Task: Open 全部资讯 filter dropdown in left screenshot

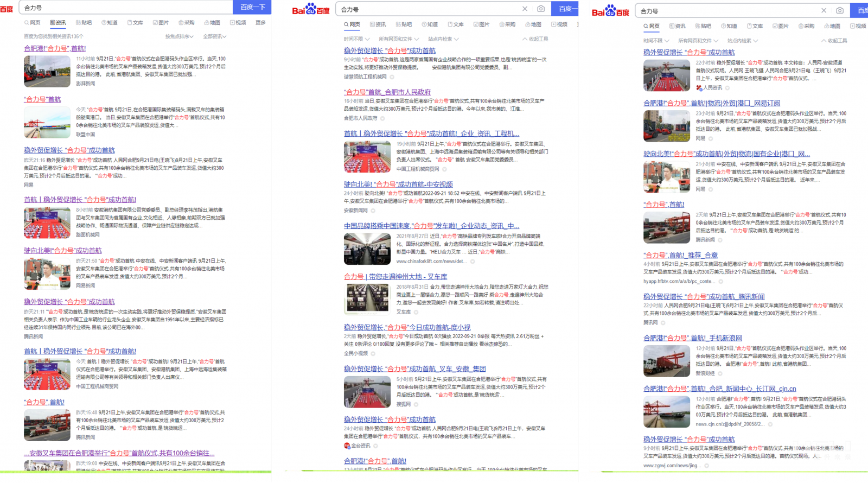Action: [214, 36]
